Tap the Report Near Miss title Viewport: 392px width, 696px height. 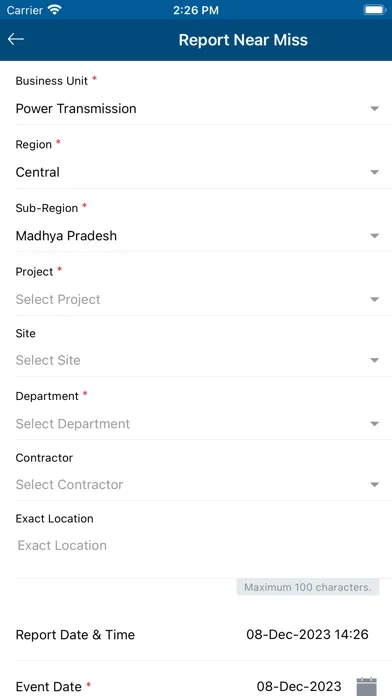click(x=243, y=40)
